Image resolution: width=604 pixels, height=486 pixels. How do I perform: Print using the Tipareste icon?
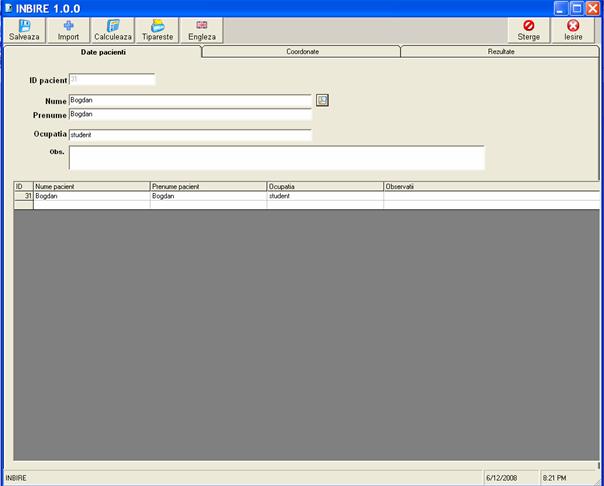(157, 26)
